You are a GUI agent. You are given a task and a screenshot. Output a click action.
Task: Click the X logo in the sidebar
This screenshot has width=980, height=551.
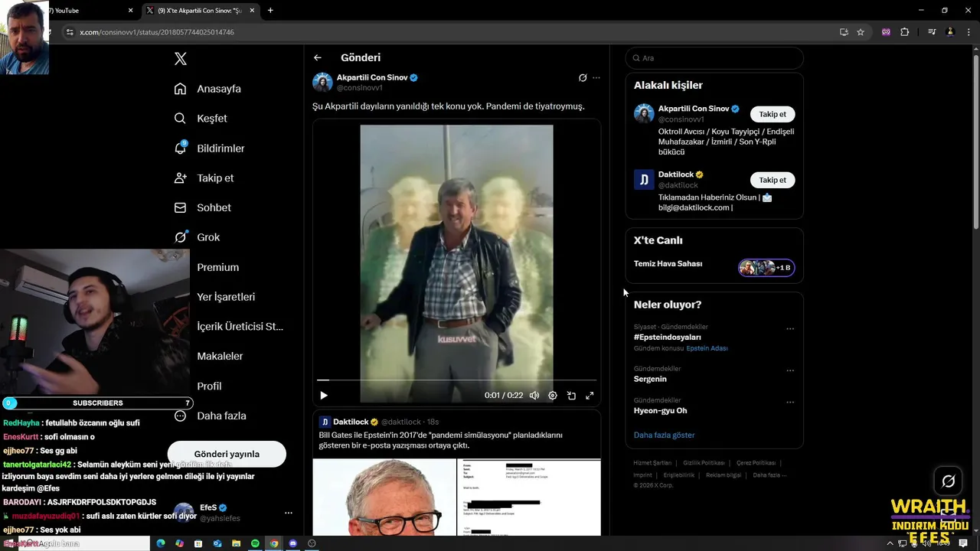pos(181,59)
